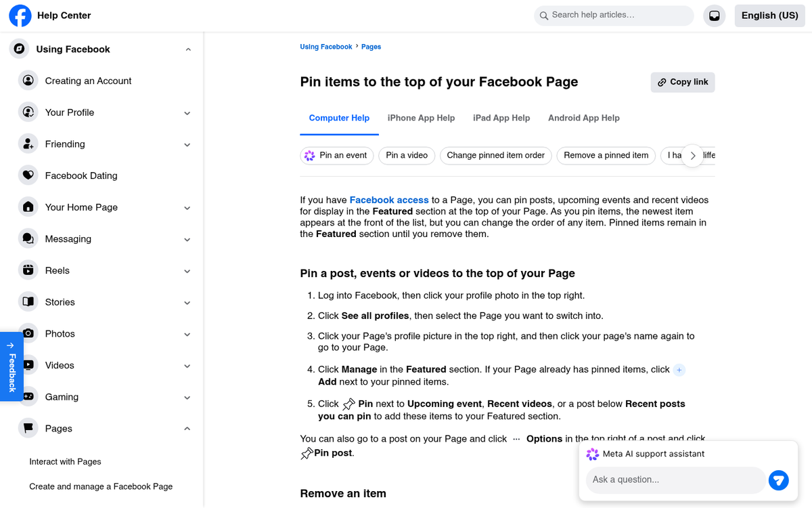Switch to Android App Help tab

[x=583, y=118]
